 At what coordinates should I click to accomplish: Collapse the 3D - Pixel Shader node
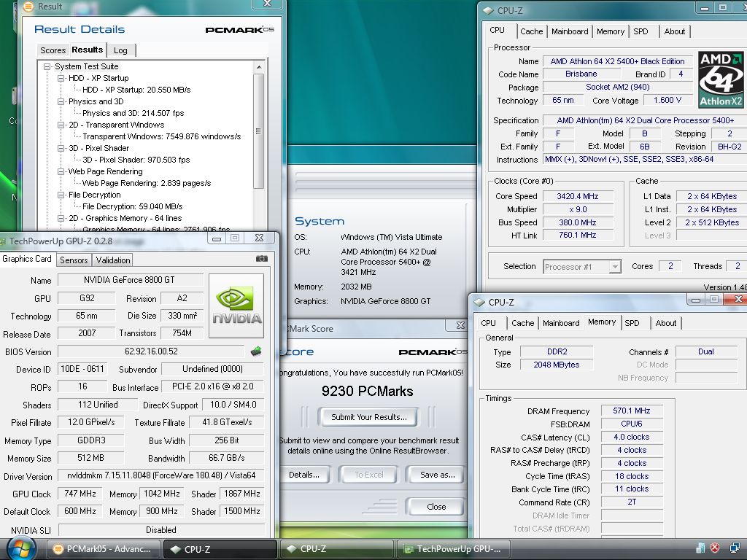pyautogui.click(x=61, y=148)
